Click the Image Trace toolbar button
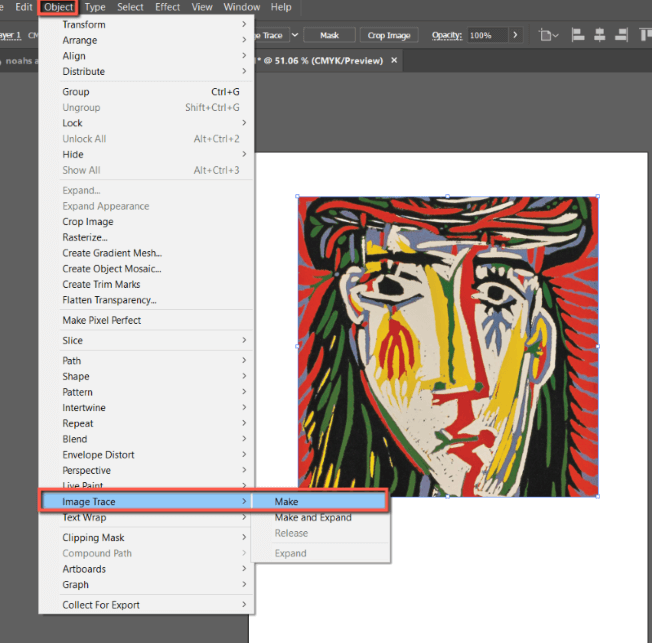The image size is (652, 643). point(271,35)
